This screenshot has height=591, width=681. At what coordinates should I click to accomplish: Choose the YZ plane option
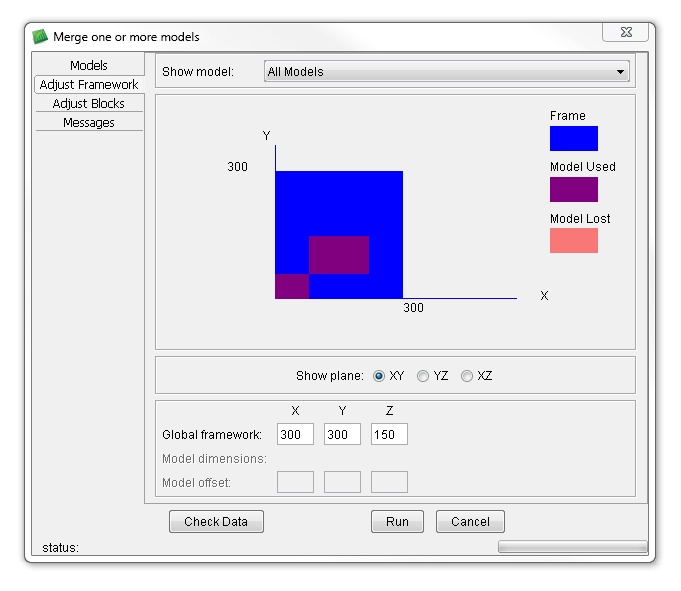(423, 376)
